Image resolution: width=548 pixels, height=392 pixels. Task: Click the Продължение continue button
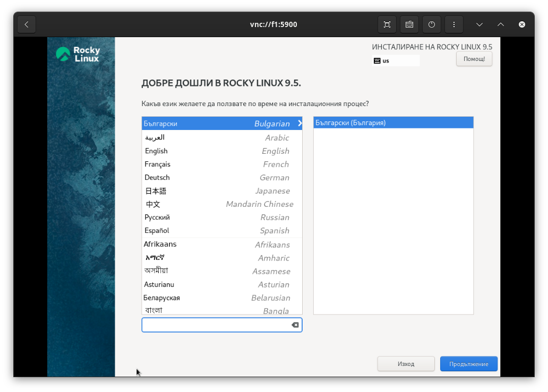pos(468,364)
